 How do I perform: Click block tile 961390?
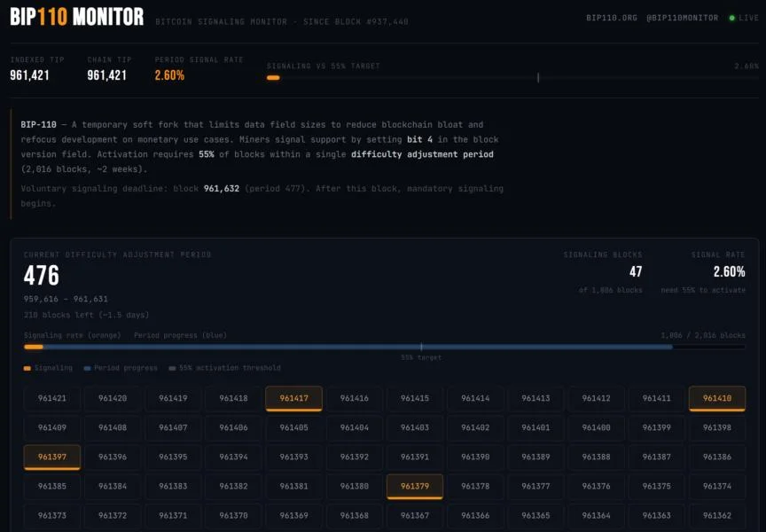475,458
